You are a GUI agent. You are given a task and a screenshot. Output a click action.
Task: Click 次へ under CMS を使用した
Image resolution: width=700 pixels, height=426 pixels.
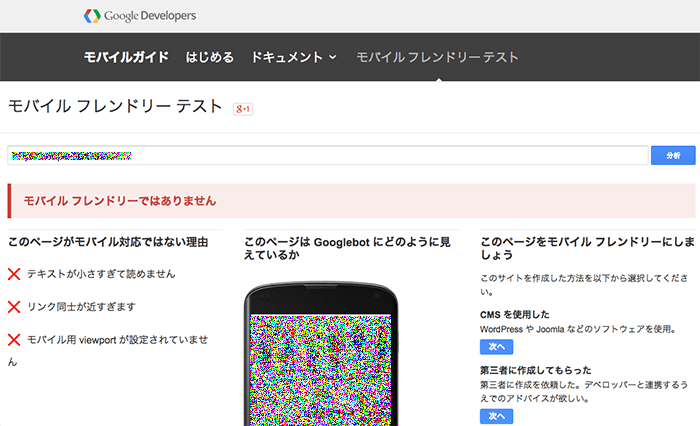point(496,347)
